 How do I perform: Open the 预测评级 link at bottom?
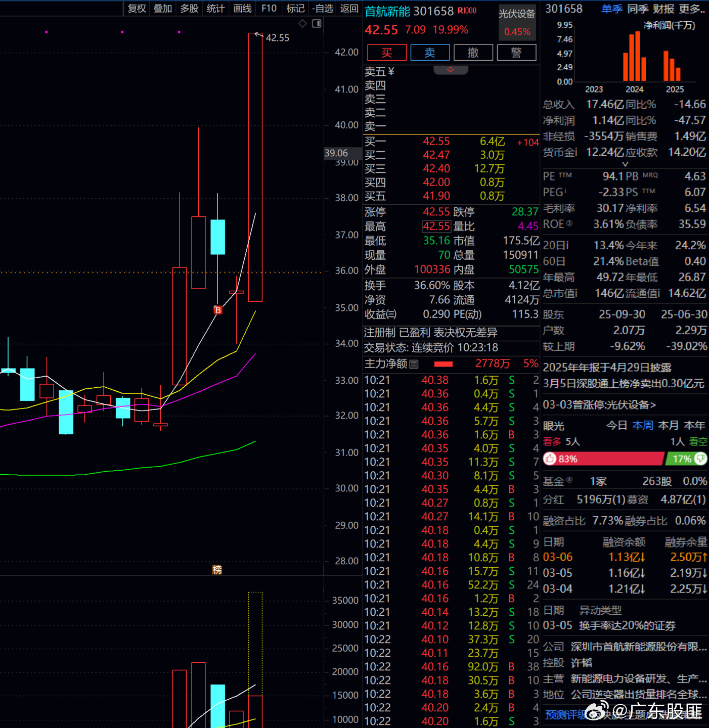(565, 714)
